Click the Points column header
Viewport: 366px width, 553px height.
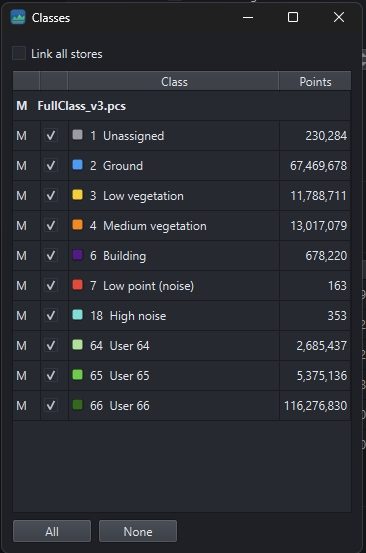(x=315, y=81)
